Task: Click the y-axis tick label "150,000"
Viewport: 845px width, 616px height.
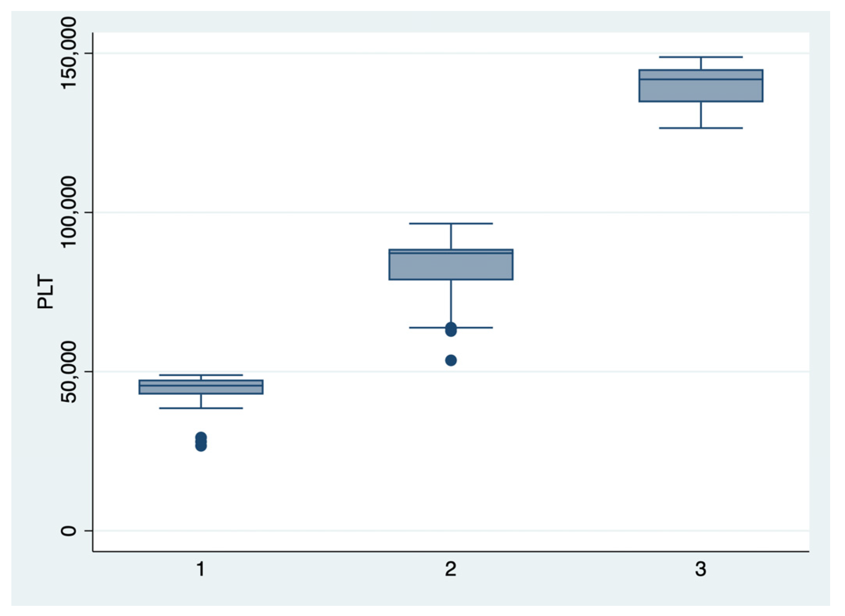Action: coord(69,53)
